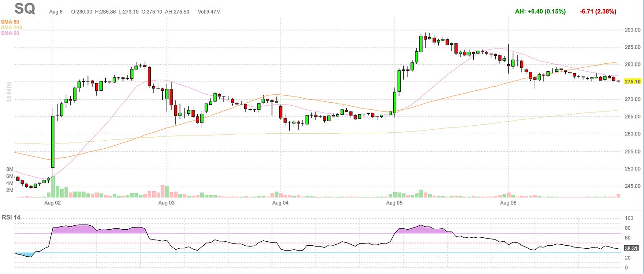This screenshot has width=644, height=274.
Task: Click the green AH: +0.40 (0.15%) change
Action: point(540,12)
